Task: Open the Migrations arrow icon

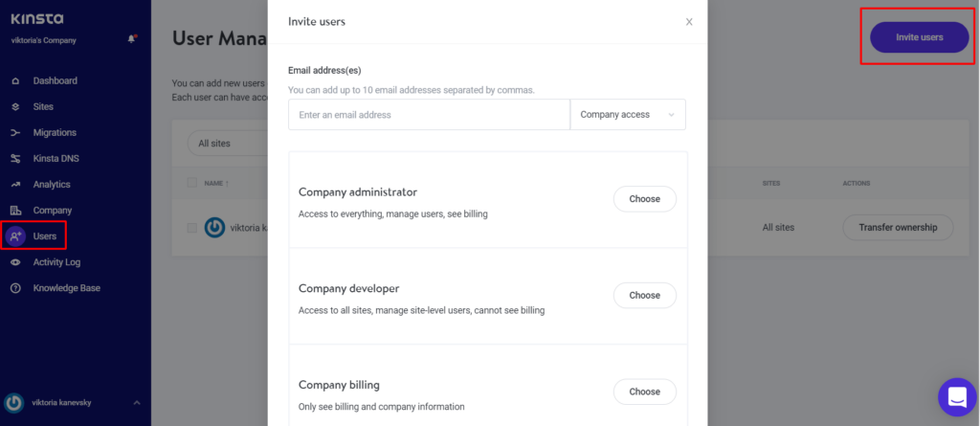Action: 15,133
